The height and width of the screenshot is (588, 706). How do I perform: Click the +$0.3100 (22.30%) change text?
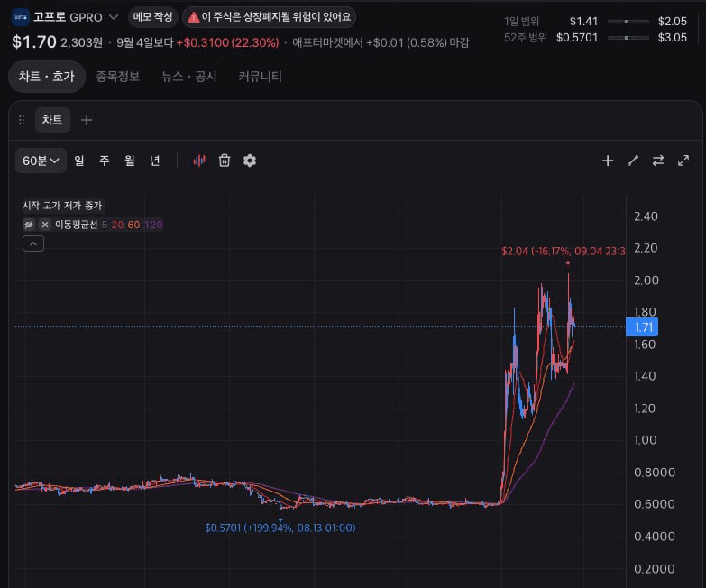click(x=228, y=42)
